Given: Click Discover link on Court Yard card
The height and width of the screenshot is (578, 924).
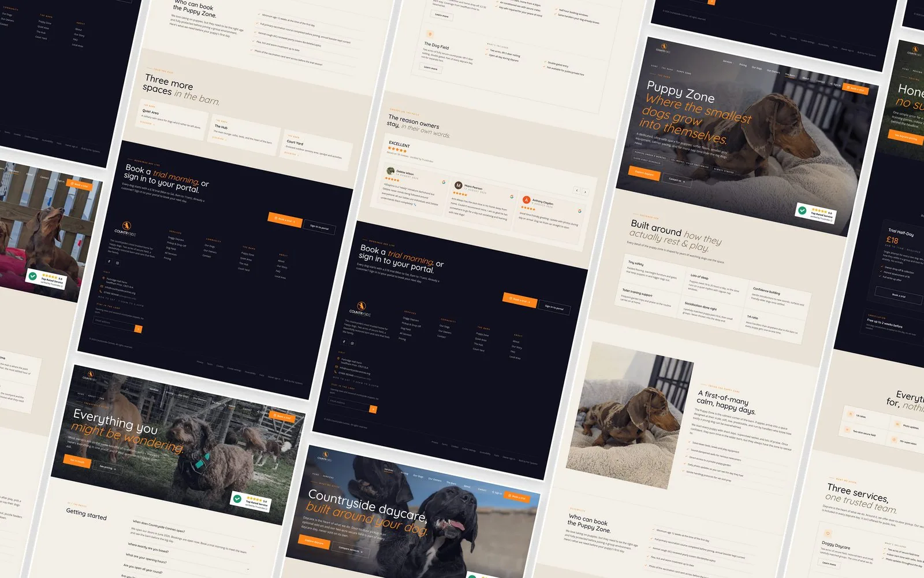Looking at the screenshot, I should 290,154.
